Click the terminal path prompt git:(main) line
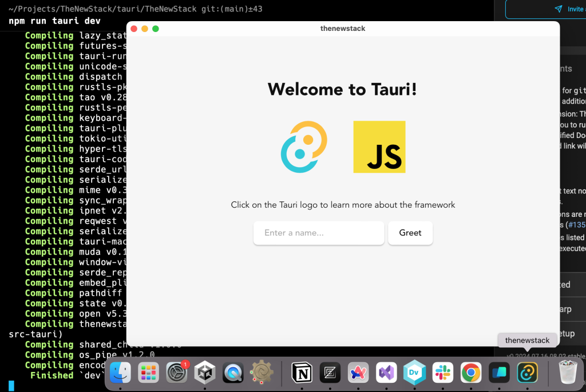Image resolution: width=586 pixels, height=392 pixels. pyautogui.click(x=135, y=9)
